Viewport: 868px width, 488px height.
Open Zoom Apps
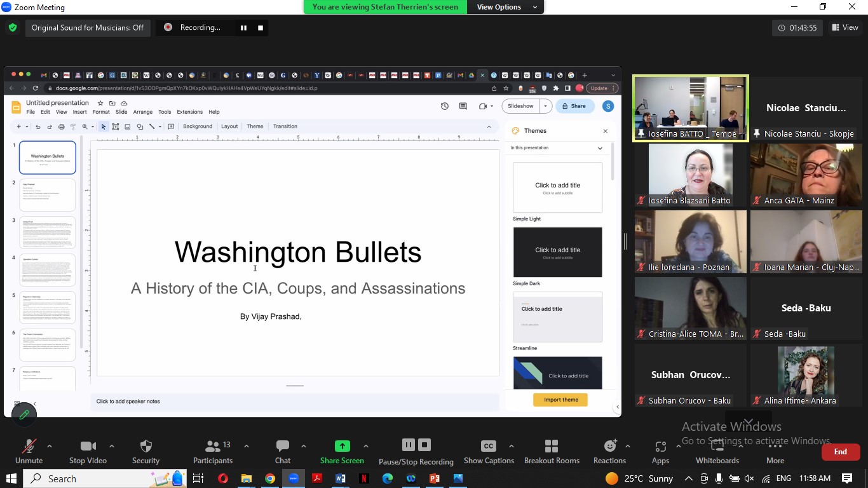coord(660,452)
